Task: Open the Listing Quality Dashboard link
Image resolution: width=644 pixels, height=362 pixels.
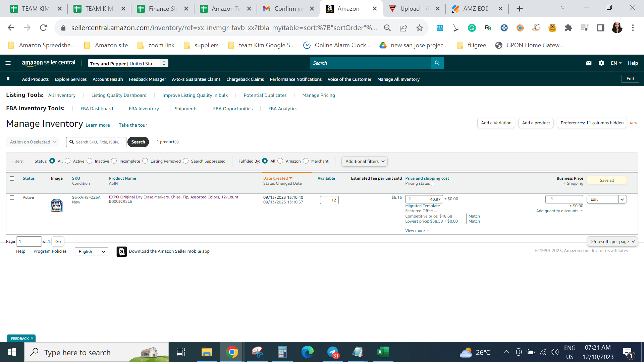Action: click(x=119, y=95)
